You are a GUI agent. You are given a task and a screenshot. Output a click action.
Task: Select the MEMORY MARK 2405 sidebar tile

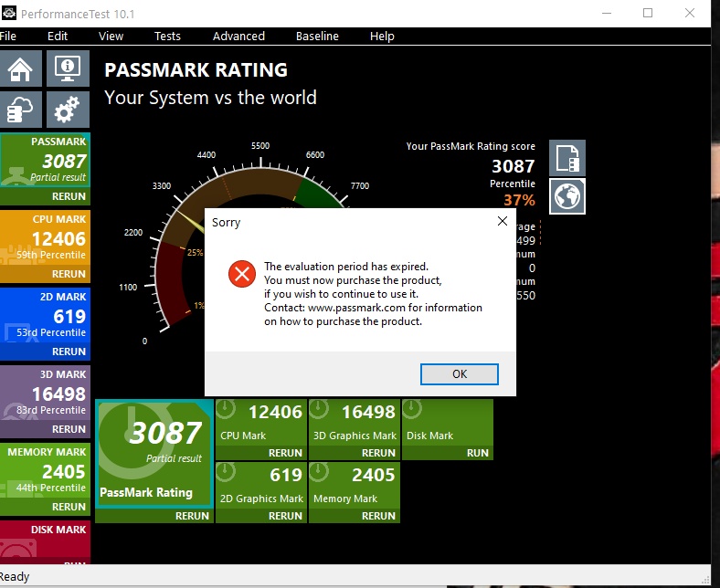(x=45, y=470)
